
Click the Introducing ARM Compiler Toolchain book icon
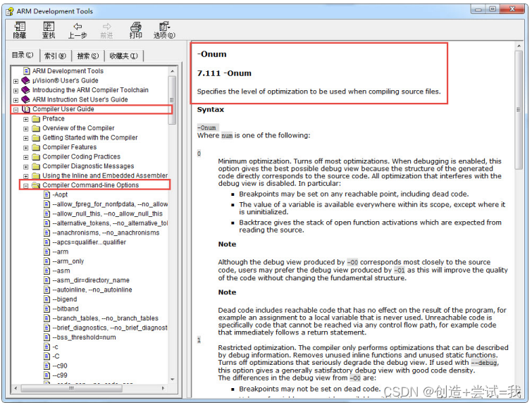pos(26,90)
